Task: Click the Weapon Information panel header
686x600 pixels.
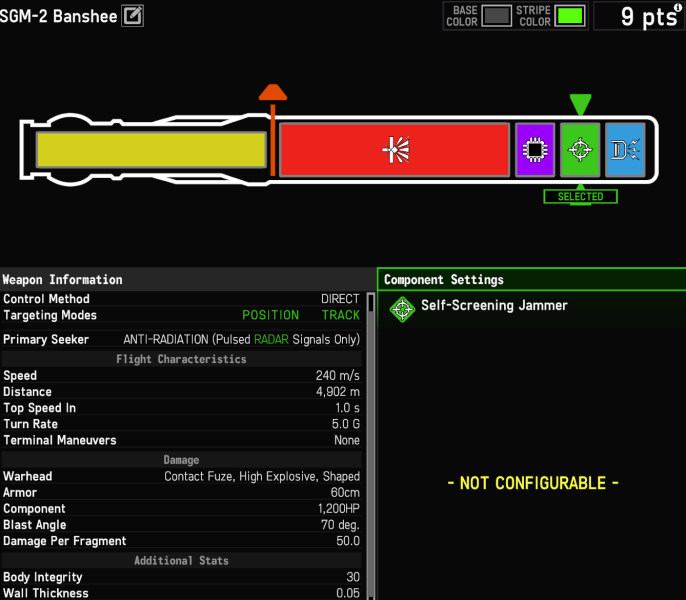Action: 187,280
